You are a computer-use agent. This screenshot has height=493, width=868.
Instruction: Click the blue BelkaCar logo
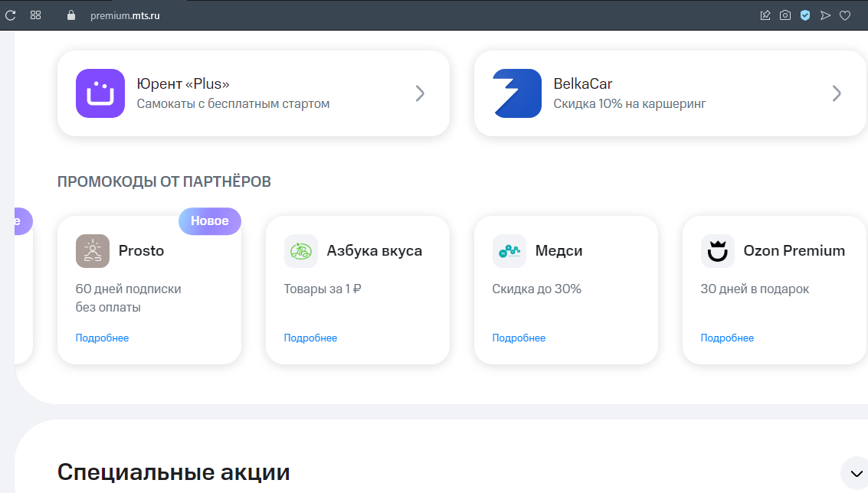[x=517, y=93]
